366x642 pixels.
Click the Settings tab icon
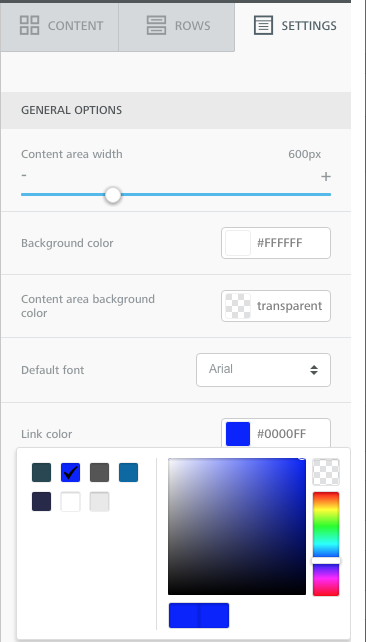(263, 26)
